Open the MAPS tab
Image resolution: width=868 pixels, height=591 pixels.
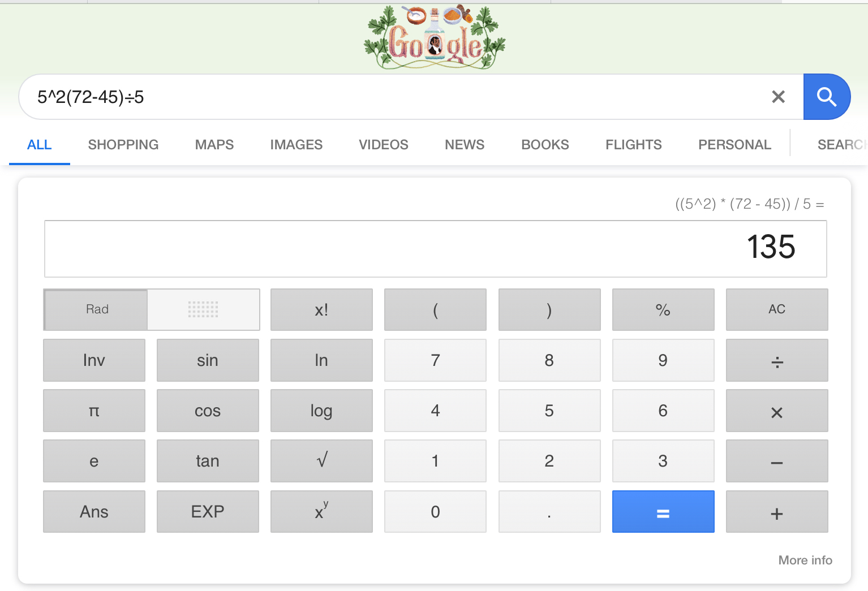(x=214, y=145)
